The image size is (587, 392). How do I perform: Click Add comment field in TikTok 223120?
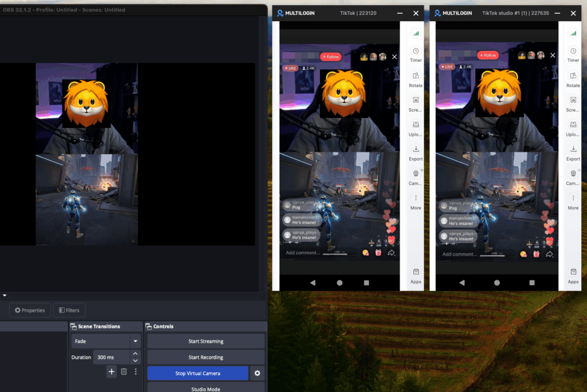coord(303,253)
